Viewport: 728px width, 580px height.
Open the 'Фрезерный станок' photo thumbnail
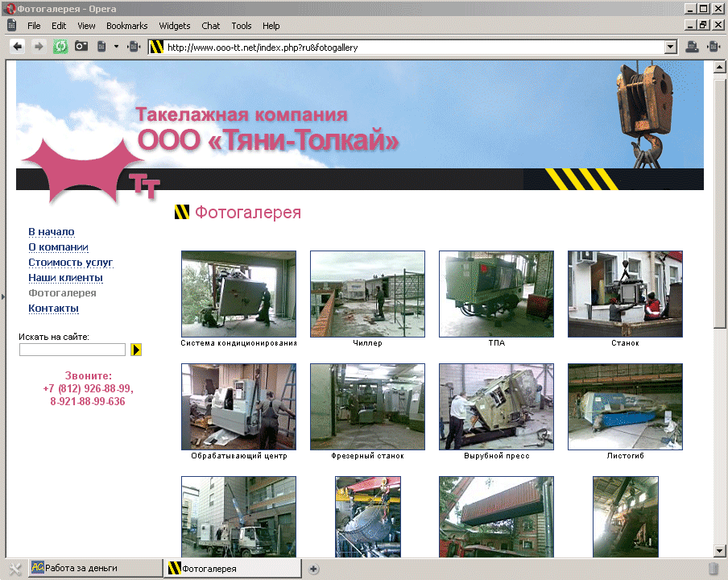pos(367,407)
